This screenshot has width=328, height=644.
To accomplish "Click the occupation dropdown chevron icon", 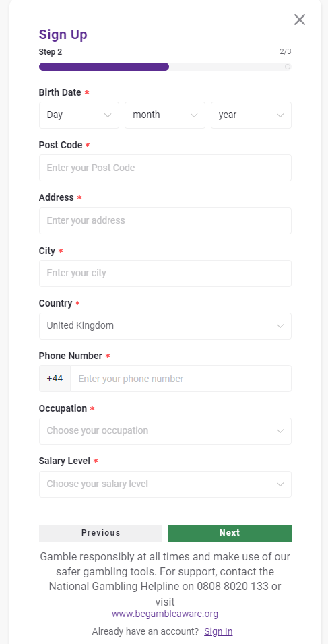I will [x=280, y=431].
